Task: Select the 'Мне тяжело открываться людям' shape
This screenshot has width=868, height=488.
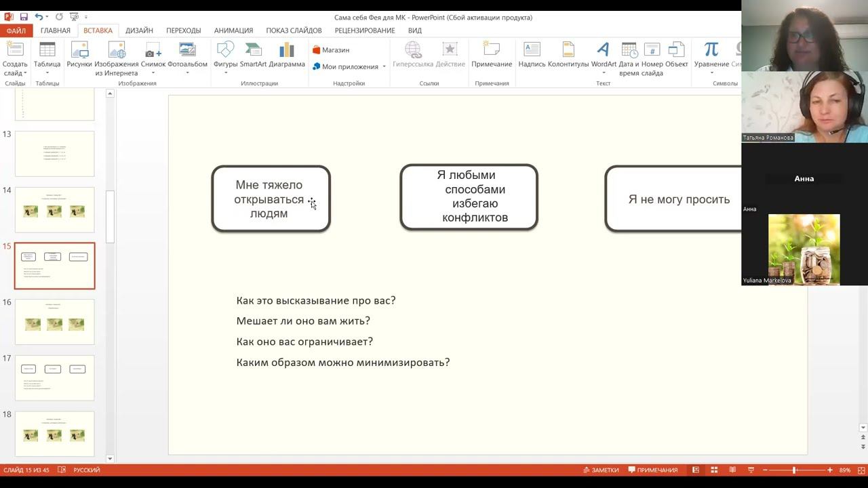Action: tap(271, 199)
